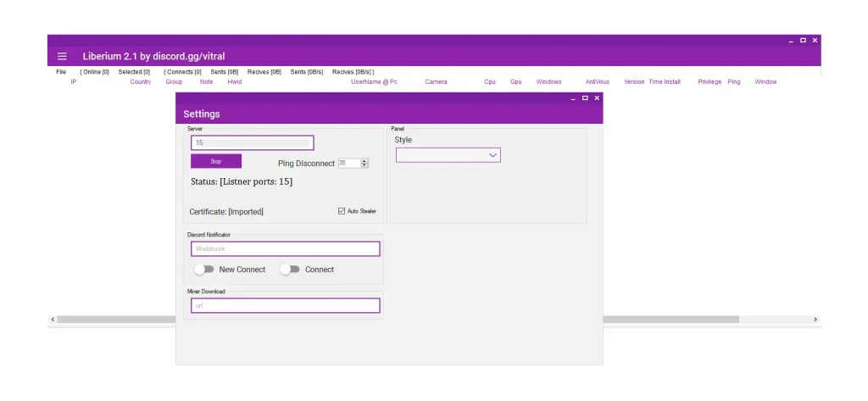Click the Windows column header
This screenshot has height=401, width=868.
pyautogui.click(x=548, y=82)
